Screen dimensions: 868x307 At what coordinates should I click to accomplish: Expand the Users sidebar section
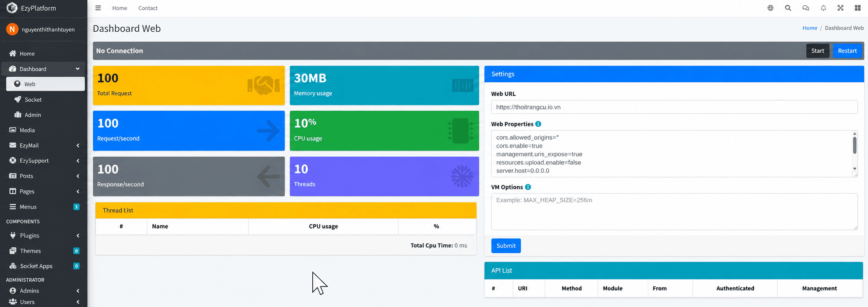[x=43, y=302]
